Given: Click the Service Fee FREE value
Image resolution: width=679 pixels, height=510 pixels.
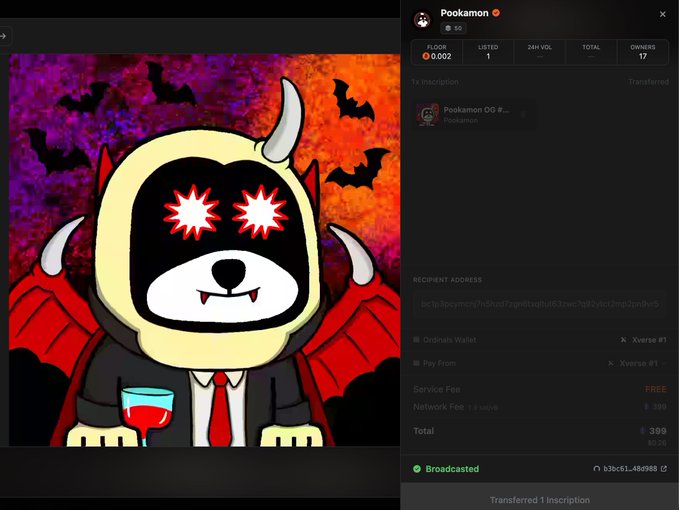Looking at the screenshot, I should click(x=656, y=389).
